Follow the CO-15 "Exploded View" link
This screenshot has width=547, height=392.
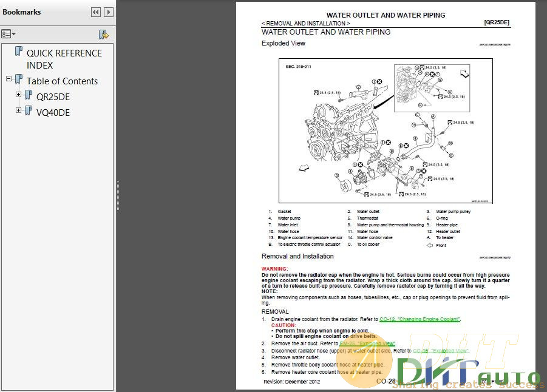pos(441,351)
